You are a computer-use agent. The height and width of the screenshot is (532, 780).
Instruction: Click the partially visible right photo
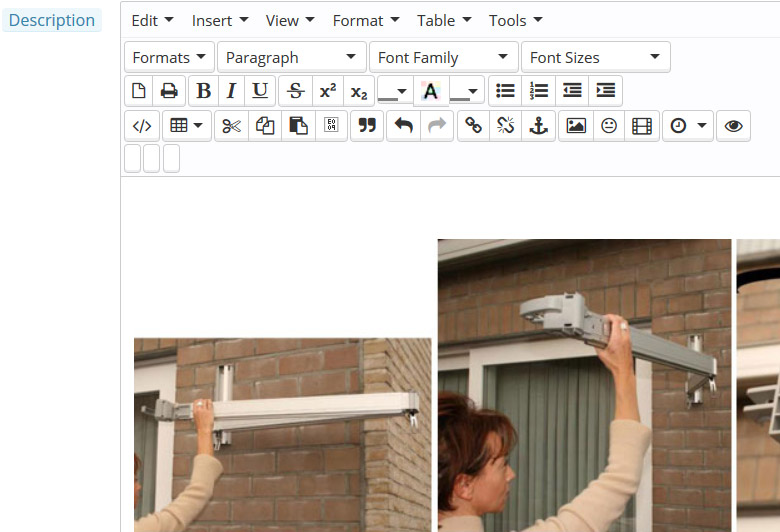coord(758,386)
